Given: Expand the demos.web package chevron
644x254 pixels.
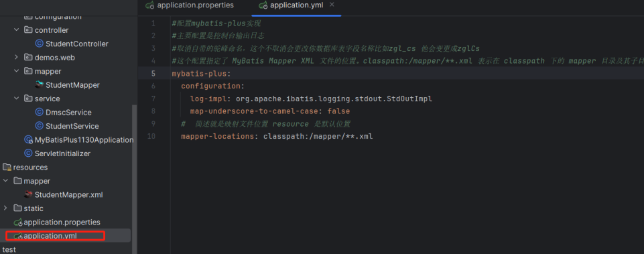Looking at the screenshot, I should pyautogui.click(x=17, y=58).
